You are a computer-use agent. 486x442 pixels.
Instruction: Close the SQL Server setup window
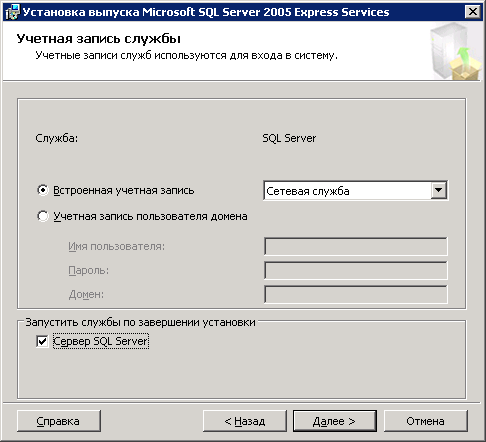473,12
